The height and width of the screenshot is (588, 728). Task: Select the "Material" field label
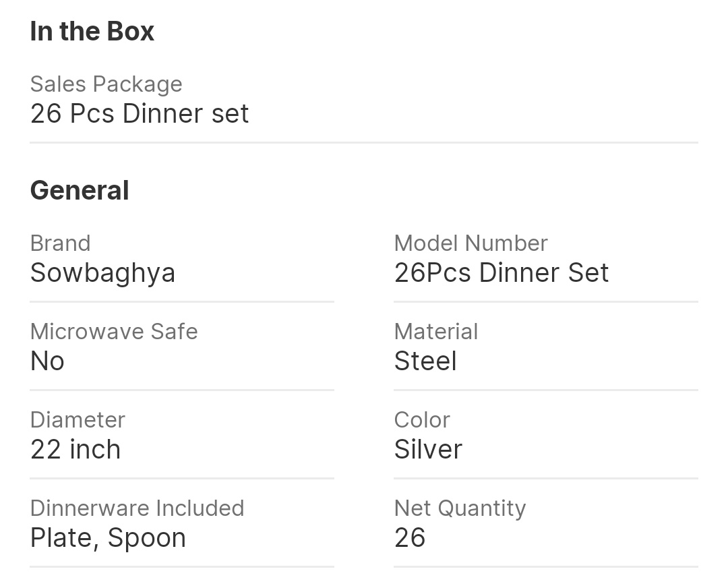pyautogui.click(x=436, y=332)
